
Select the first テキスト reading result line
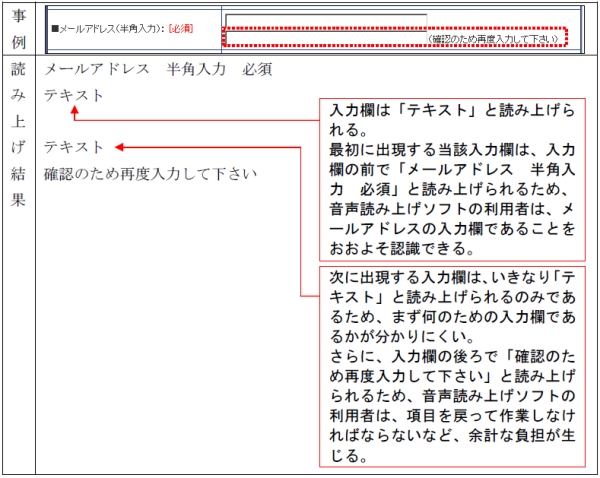[x=74, y=95]
